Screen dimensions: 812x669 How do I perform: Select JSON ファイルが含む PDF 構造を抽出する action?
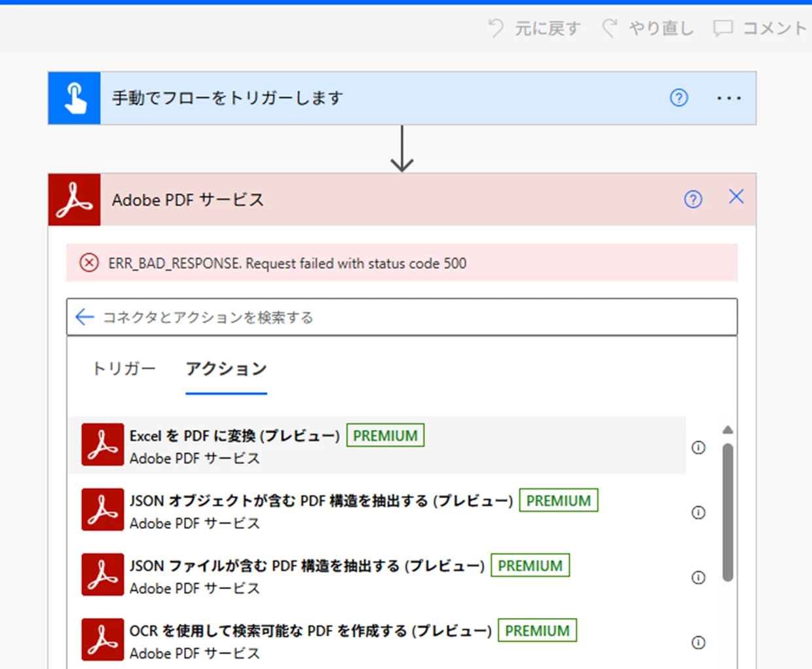378,575
